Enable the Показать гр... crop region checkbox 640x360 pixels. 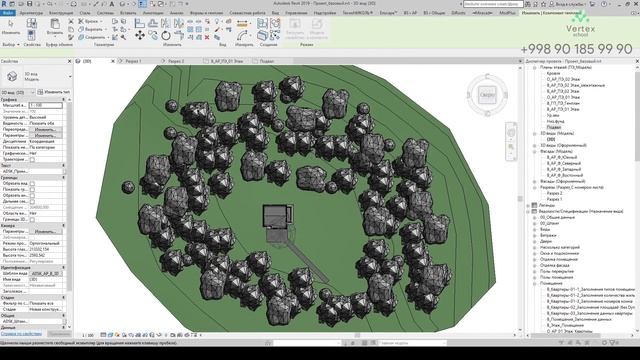tap(32, 190)
